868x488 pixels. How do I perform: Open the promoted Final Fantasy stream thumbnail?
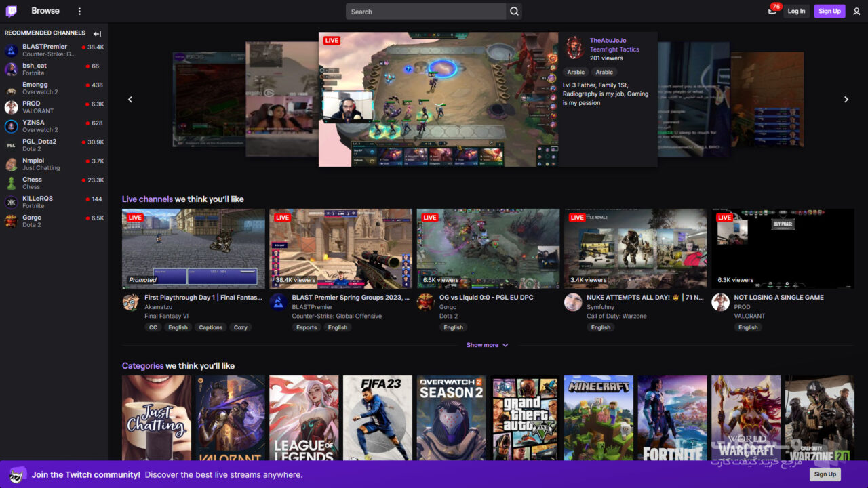tap(193, 249)
